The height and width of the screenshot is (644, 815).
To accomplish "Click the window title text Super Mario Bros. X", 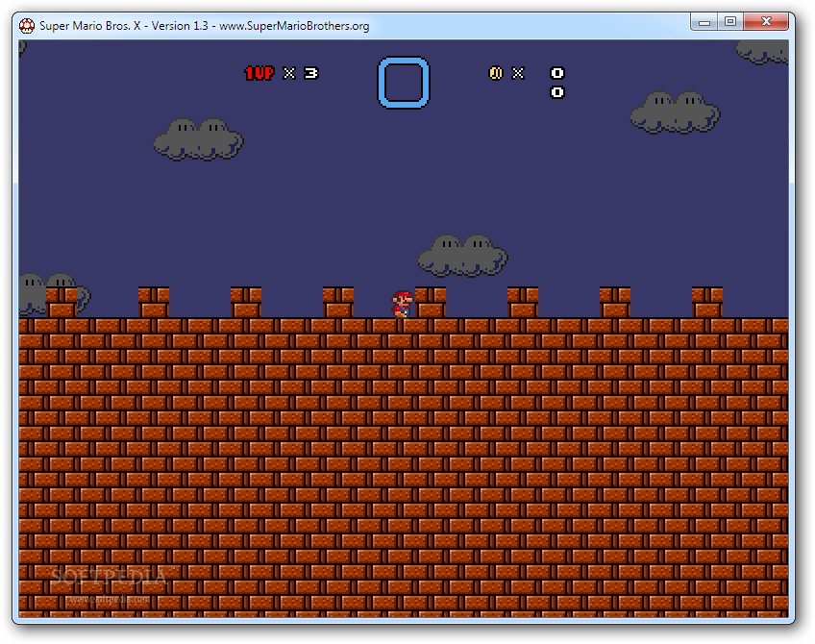I will 90,25.
